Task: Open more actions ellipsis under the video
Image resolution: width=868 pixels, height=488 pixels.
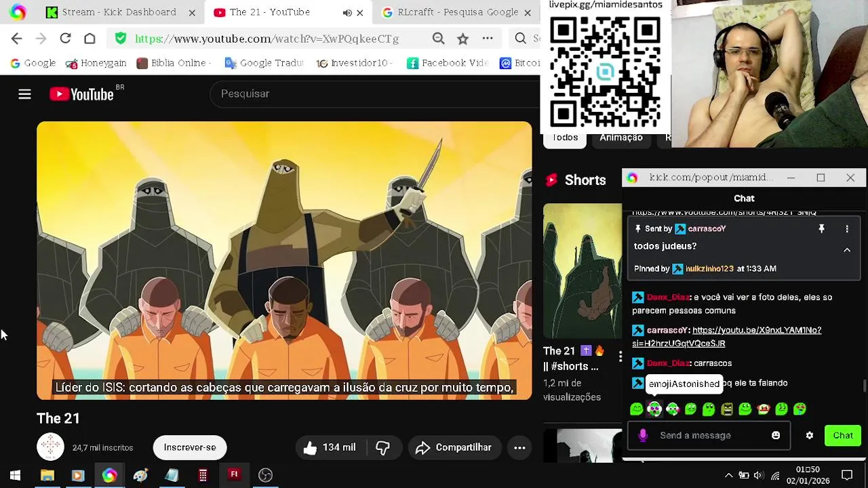Action: pyautogui.click(x=519, y=447)
